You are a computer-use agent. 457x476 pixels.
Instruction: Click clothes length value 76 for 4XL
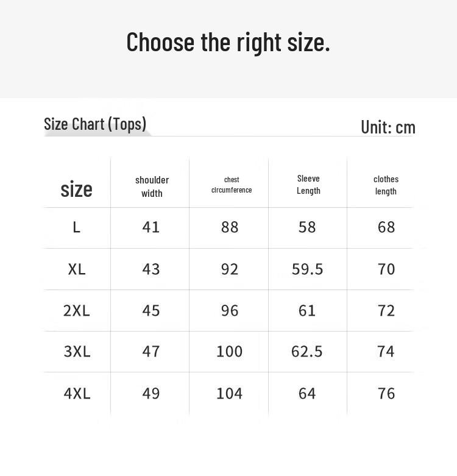point(386,393)
